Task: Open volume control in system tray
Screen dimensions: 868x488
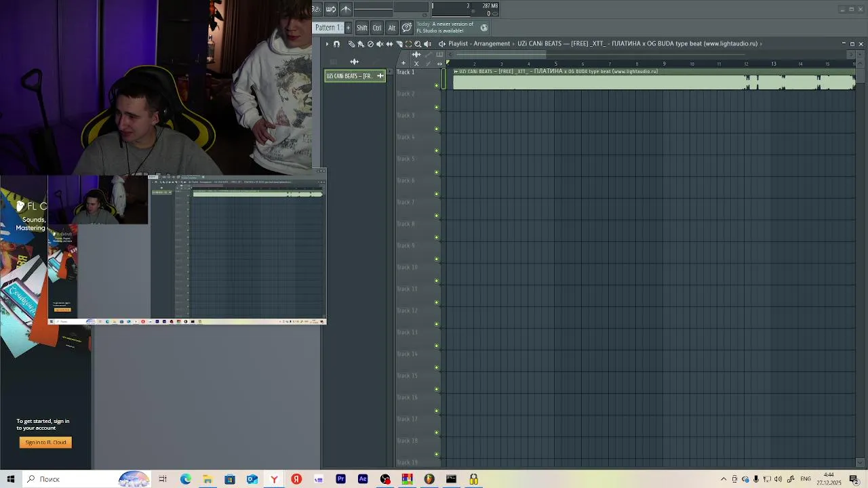Action: tap(778, 479)
